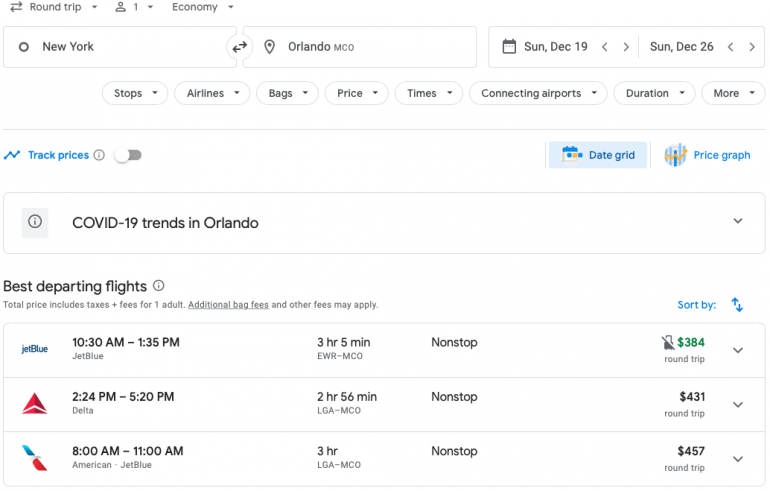The width and height of the screenshot is (770, 491).
Task: Open the Round trip dropdown
Action: tap(54, 7)
